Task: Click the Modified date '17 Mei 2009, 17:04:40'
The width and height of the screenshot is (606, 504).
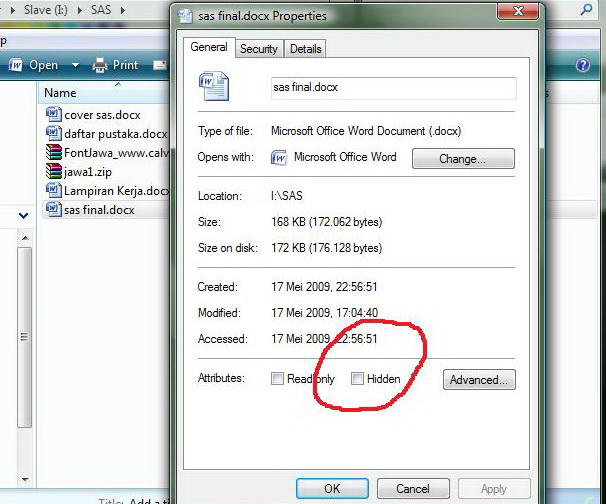Action: [x=325, y=312]
